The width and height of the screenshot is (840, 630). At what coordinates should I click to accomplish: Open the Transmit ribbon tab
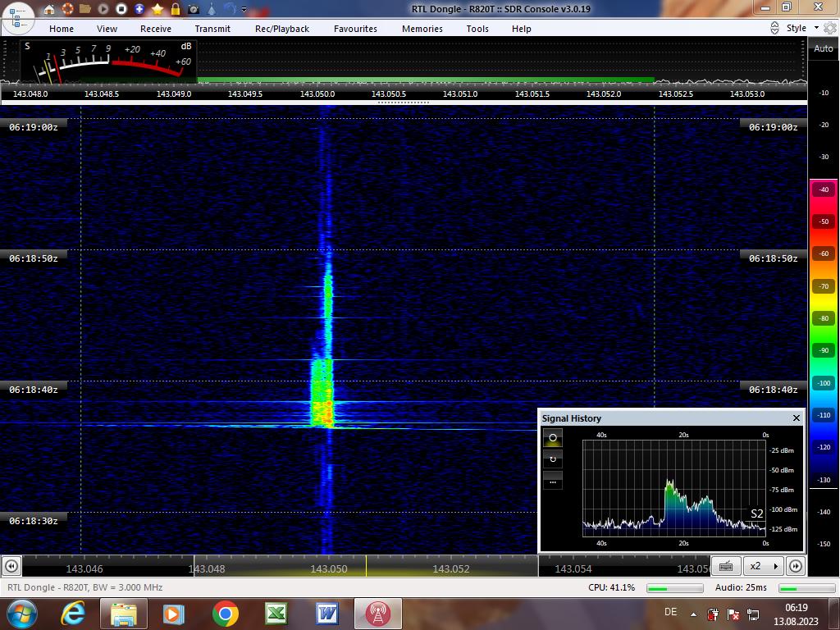[212, 29]
